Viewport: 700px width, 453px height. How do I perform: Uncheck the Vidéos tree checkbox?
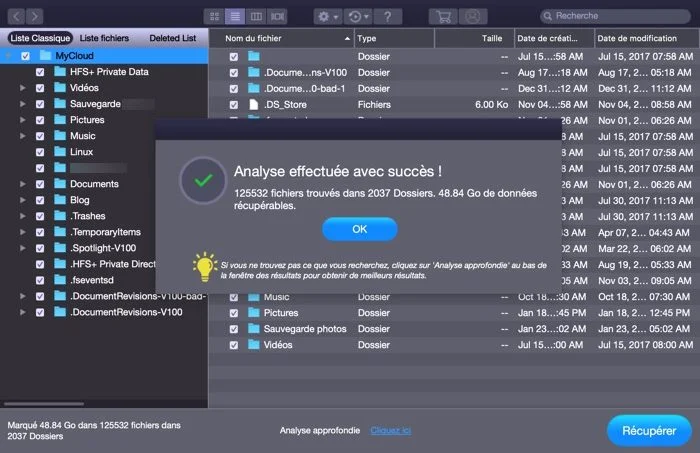[x=40, y=88]
